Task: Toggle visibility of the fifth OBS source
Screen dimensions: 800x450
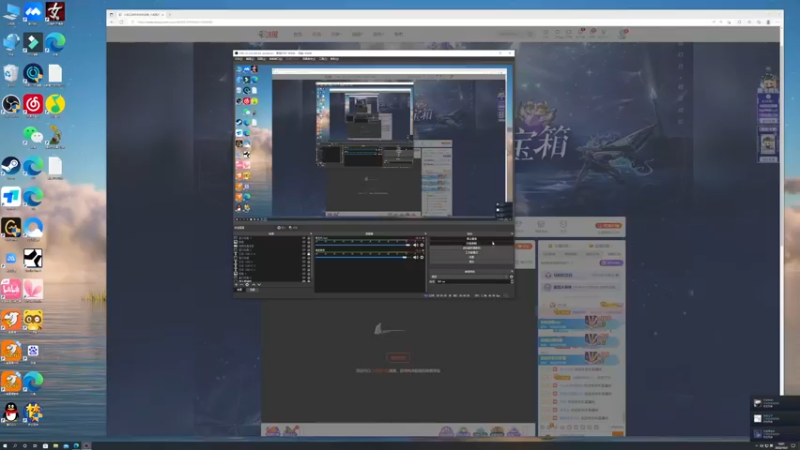Action: [304, 254]
